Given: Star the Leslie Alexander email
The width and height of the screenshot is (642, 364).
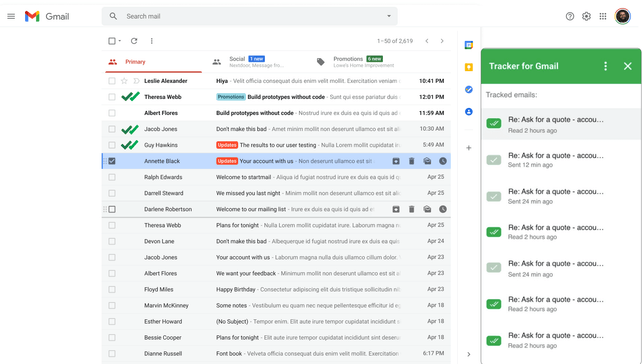Looking at the screenshot, I should click(x=124, y=81).
